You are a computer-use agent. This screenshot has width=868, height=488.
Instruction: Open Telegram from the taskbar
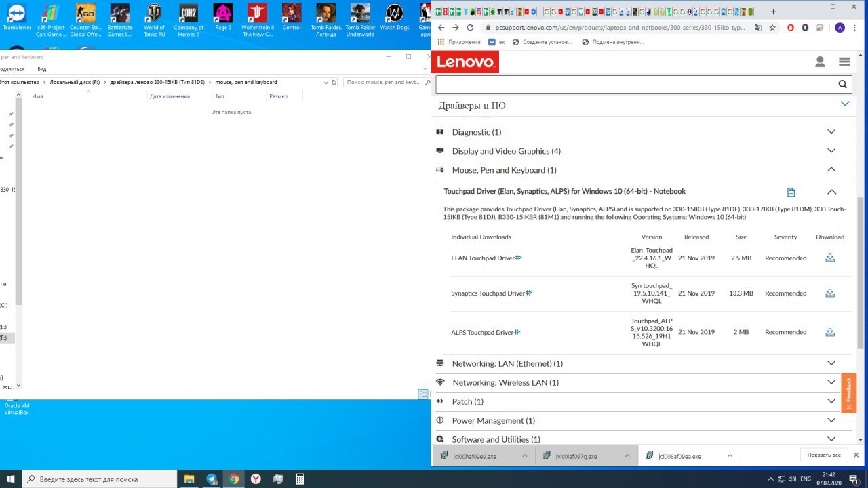(212, 479)
